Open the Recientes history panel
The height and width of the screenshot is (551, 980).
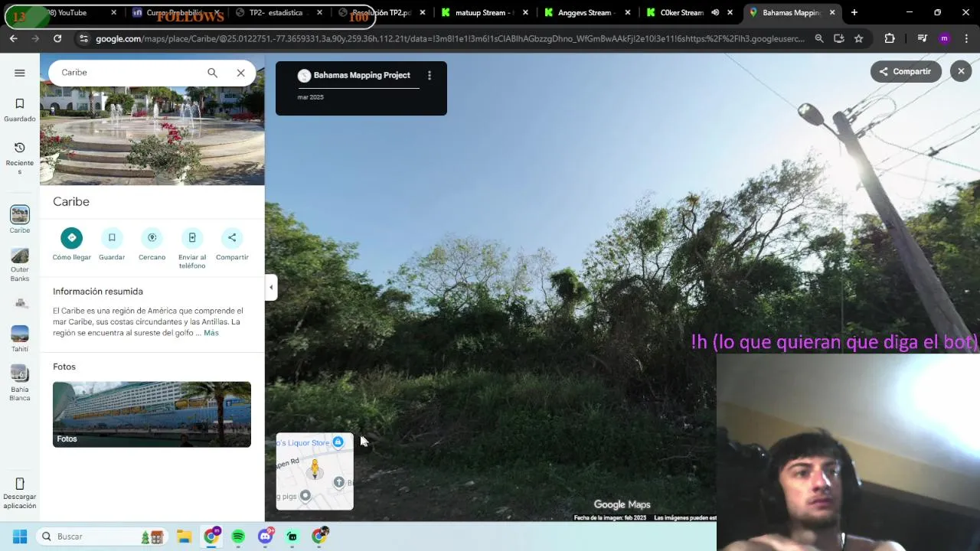pyautogui.click(x=20, y=158)
